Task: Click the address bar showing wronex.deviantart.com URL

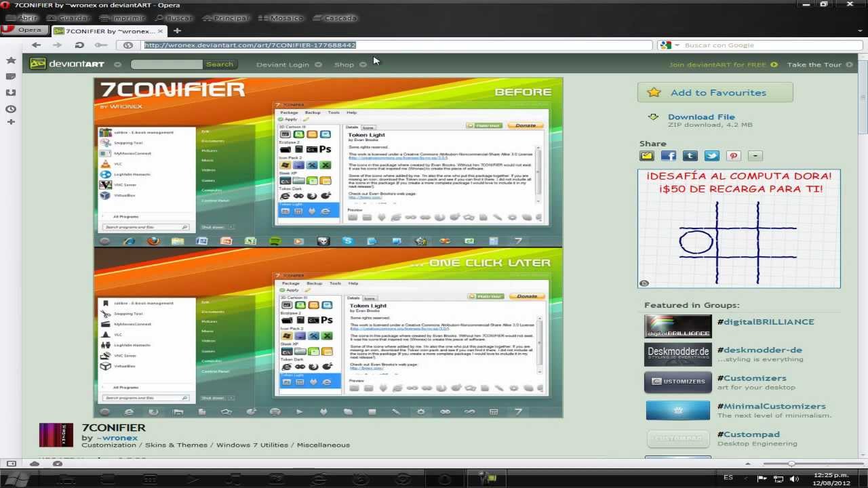Action: 397,45
